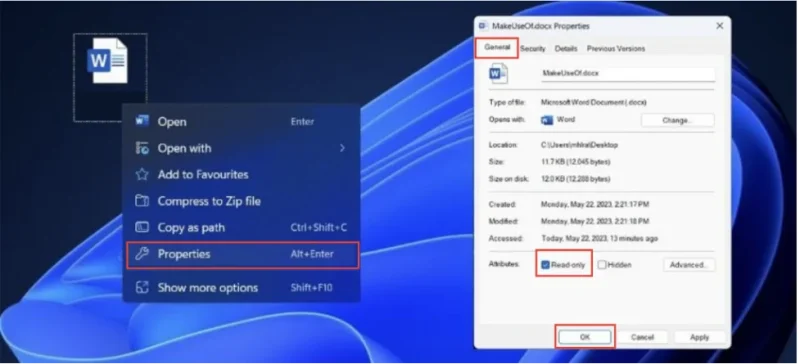Click the Cancel button
The height and width of the screenshot is (364, 800).
tap(642, 337)
